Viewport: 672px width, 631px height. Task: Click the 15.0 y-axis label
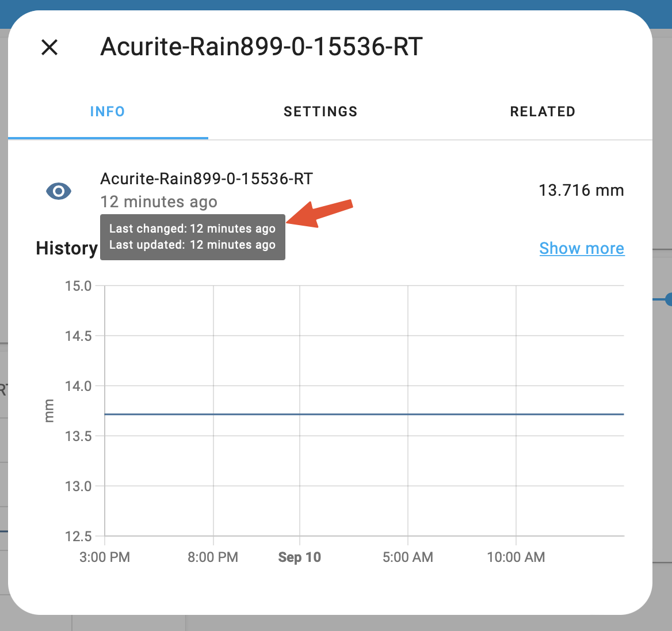click(78, 286)
